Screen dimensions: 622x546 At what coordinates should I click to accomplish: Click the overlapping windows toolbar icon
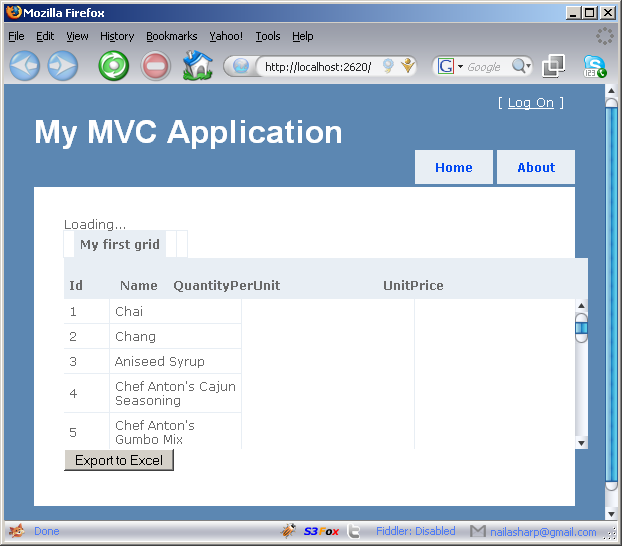[x=553, y=66]
